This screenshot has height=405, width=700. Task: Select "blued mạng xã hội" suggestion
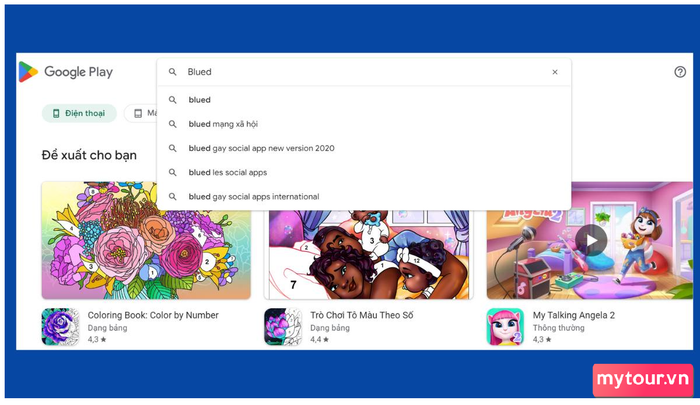(364, 124)
